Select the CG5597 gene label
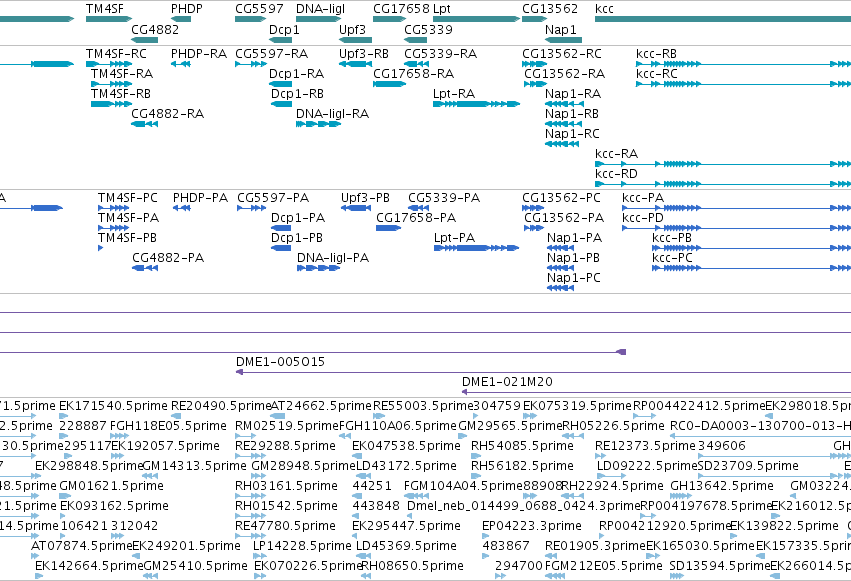851x581 pixels. (259, 9)
